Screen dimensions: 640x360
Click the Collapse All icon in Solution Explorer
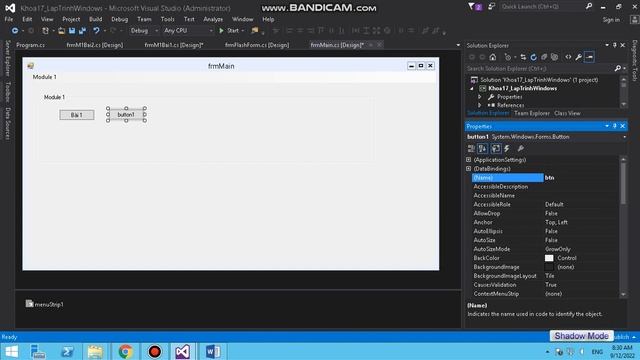[x=544, y=57]
